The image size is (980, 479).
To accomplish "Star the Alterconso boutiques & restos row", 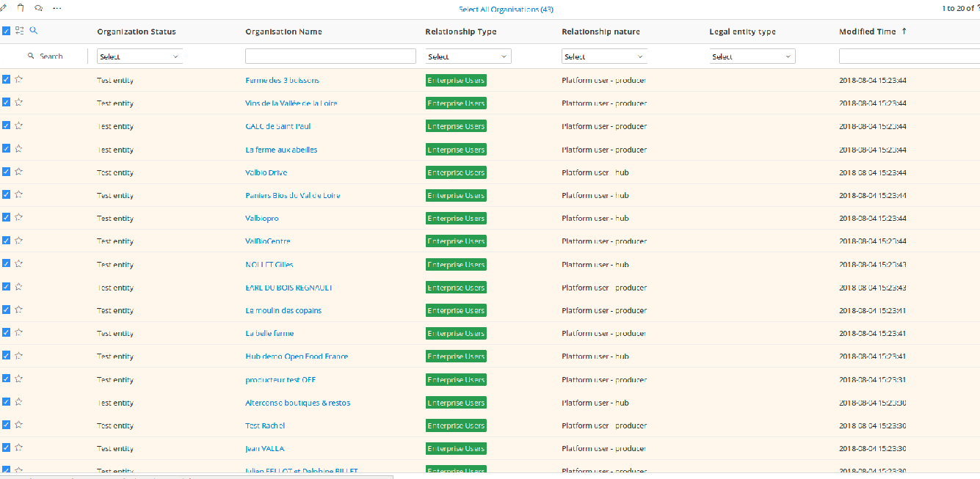I will [19, 402].
